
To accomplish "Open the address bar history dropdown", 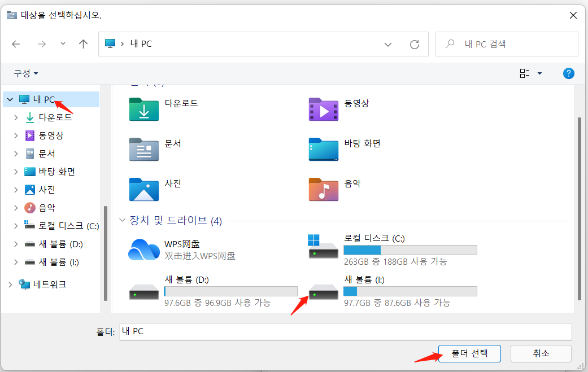I will 388,44.
